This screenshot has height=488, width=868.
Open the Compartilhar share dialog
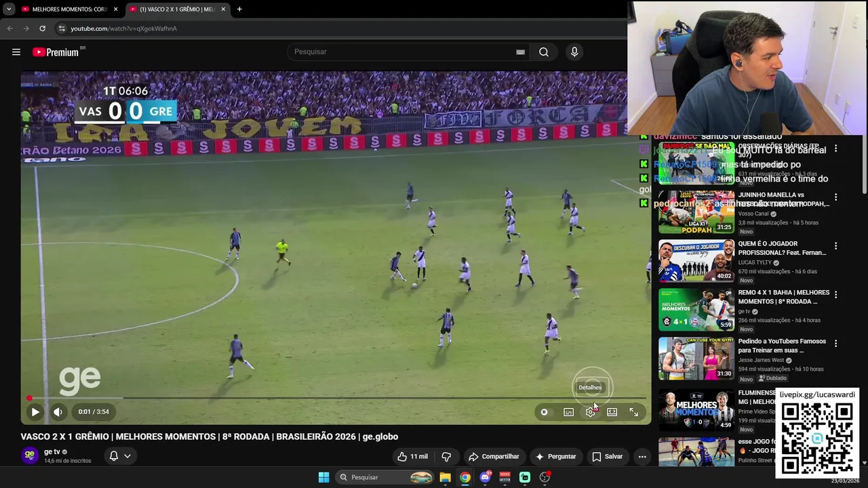point(494,457)
